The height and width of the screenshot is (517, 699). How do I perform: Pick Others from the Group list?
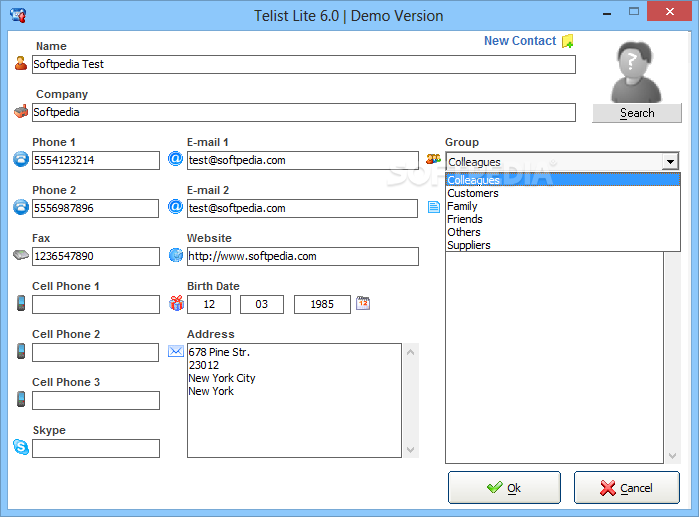click(x=563, y=232)
